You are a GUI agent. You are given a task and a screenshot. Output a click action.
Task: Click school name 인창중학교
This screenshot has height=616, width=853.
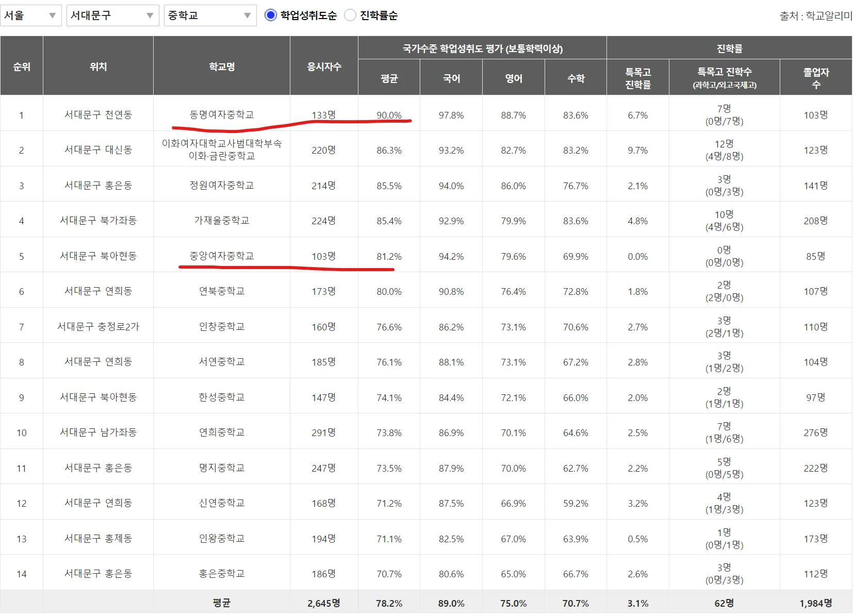(222, 326)
